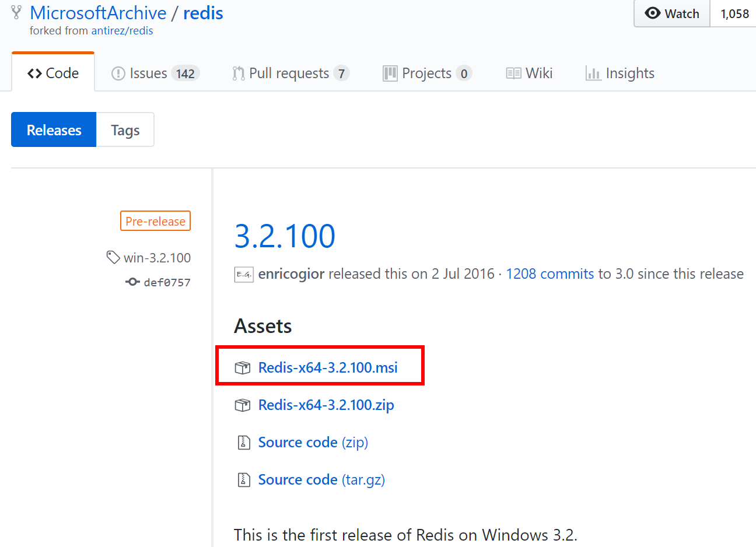
Task: Download Redis-x64-3.2.100.zip
Action: click(326, 405)
